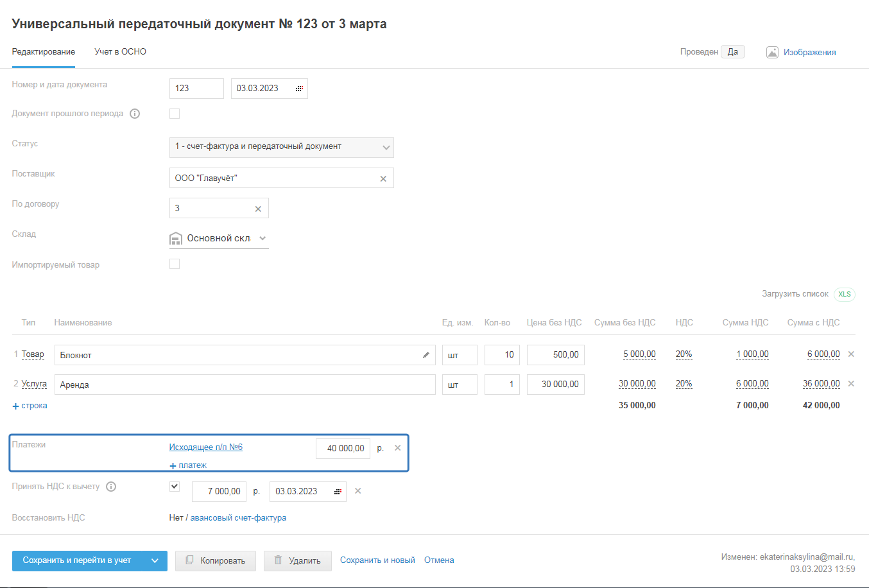Click the warehouse icon beside Основной скл
869x588 pixels.
(176, 239)
